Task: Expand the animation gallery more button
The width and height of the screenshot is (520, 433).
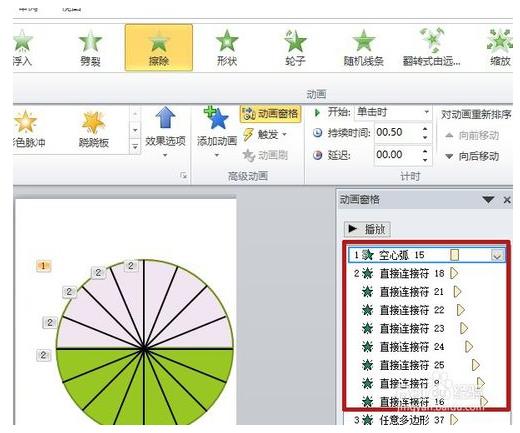Action: [135, 146]
